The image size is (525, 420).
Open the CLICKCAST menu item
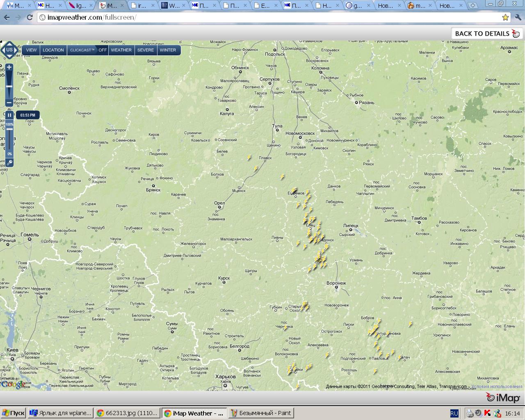[82, 50]
